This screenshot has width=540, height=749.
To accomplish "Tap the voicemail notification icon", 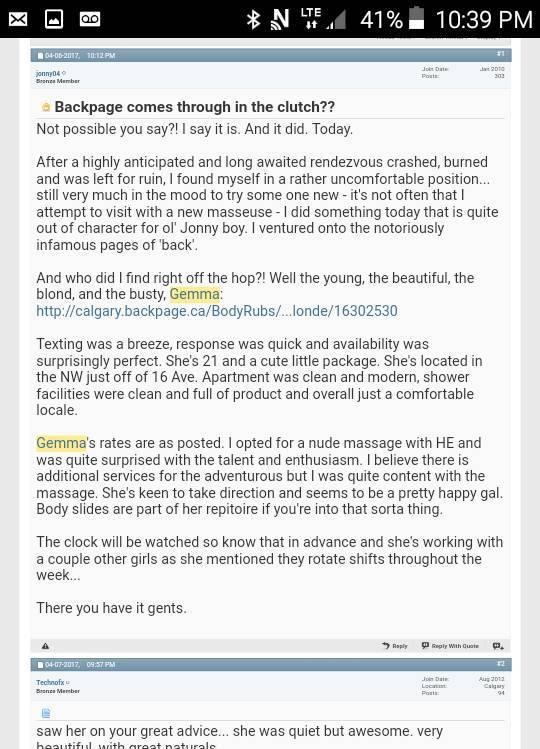I will tap(90, 19).
